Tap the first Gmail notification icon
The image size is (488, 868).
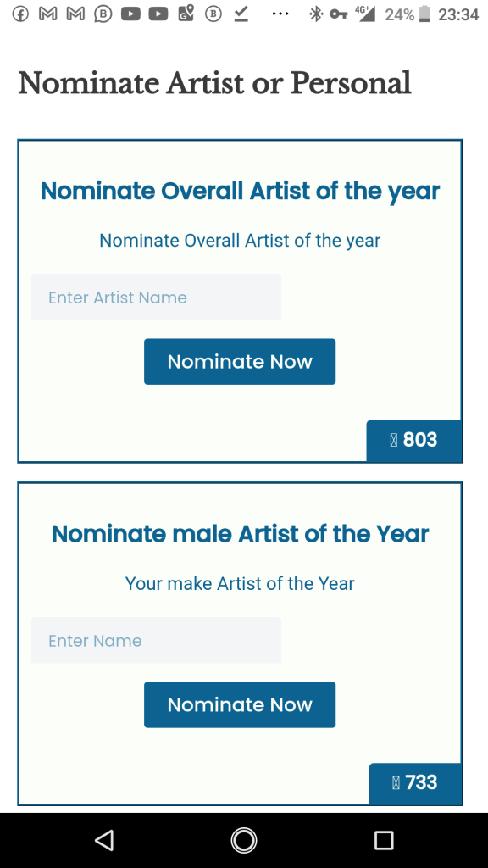[48, 14]
